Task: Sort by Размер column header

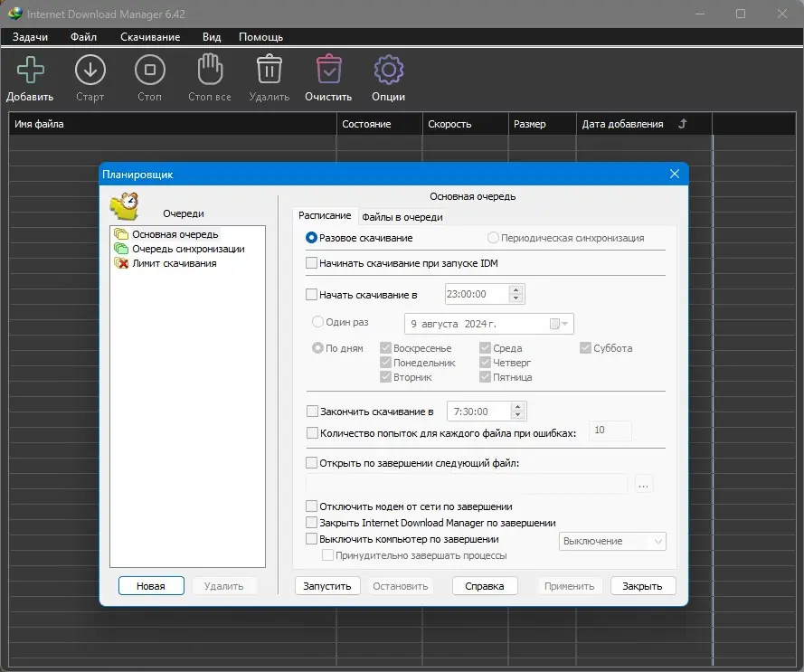Action: pyautogui.click(x=543, y=124)
